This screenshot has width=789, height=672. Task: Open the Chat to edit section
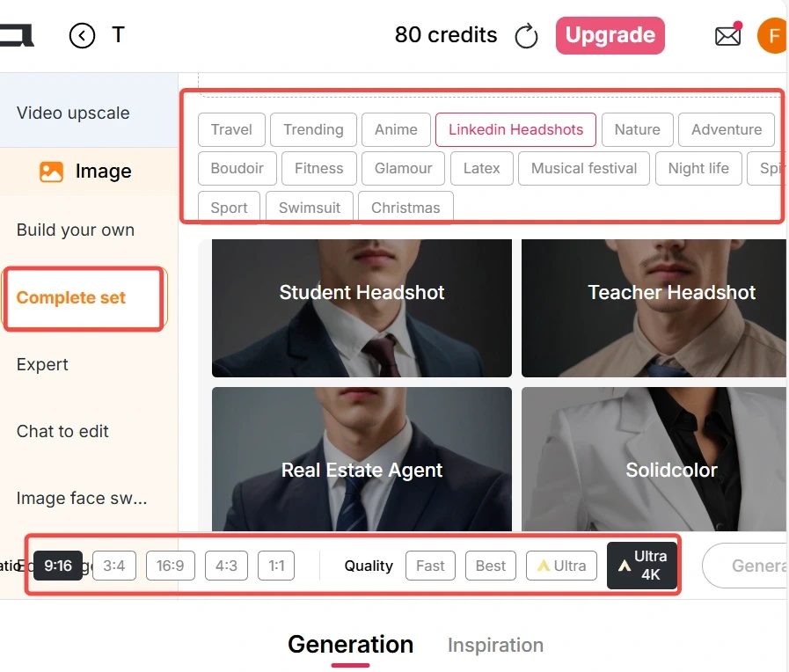pyautogui.click(x=62, y=431)
